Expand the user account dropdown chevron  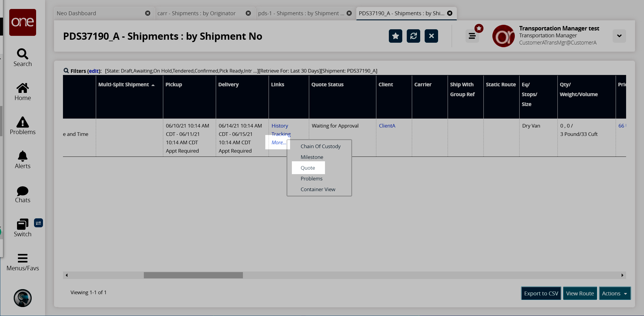620,36
